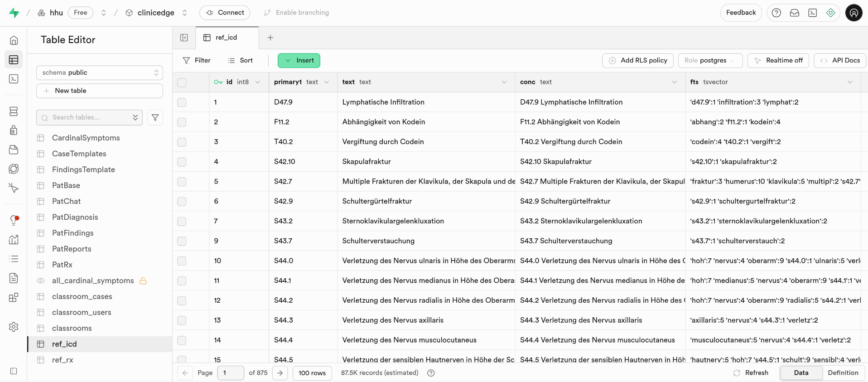Viewport: 868px width, 382px height.
Task: Select the checkbox for row 1
Action: [182, 102]
